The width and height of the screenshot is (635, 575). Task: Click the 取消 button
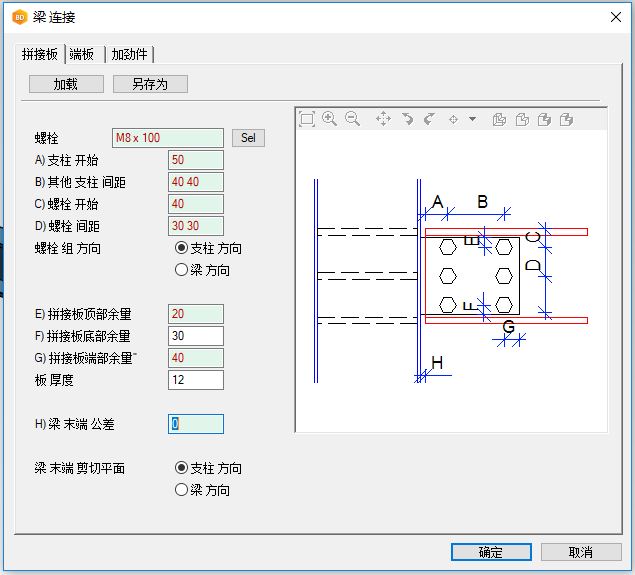pos(581,552)
